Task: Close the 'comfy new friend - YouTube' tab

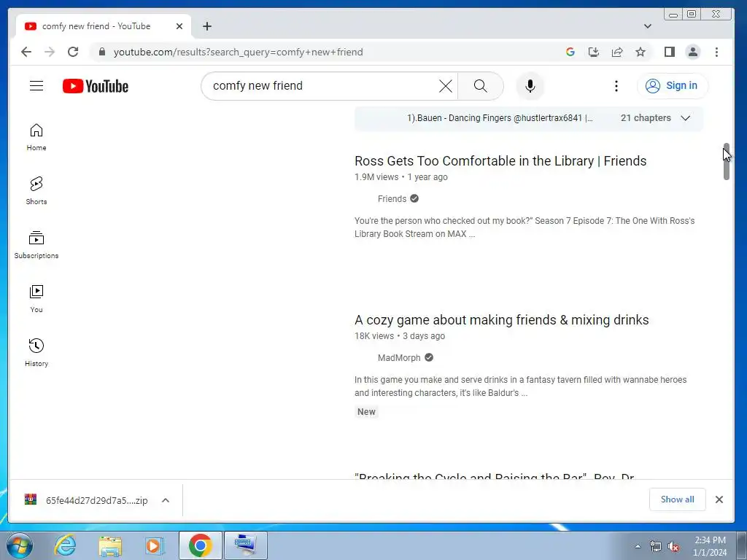Action: tap(179, 26)
